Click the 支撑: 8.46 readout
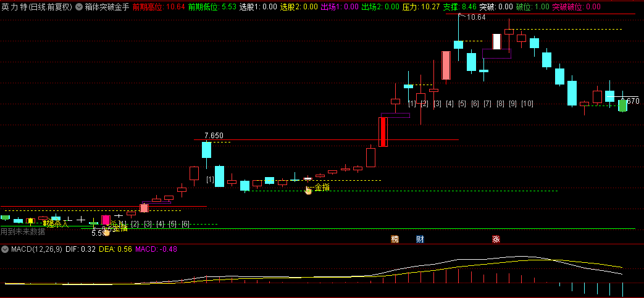This screenshot has width=644, height=298. coord(460,7)
